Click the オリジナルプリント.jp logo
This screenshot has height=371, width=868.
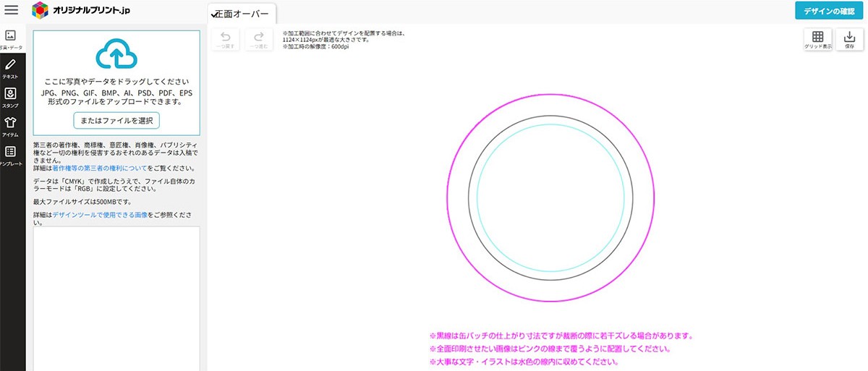(81, 11)
